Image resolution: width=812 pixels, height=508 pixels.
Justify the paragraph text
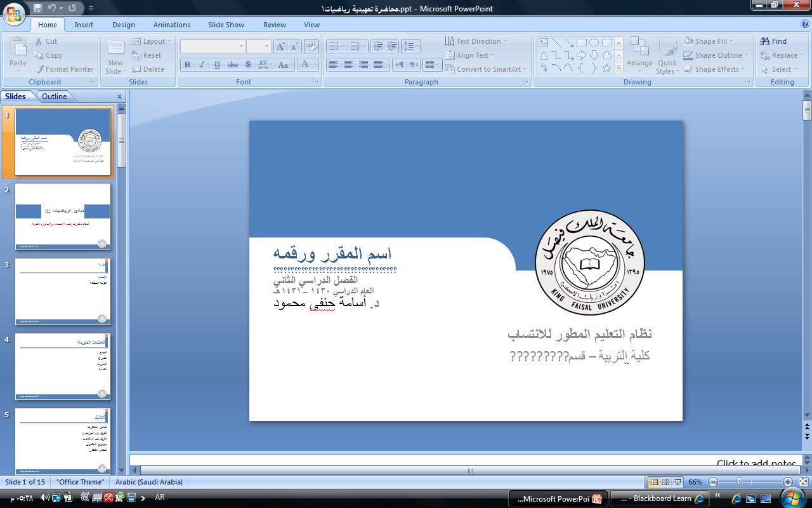[x=379, y=65]
